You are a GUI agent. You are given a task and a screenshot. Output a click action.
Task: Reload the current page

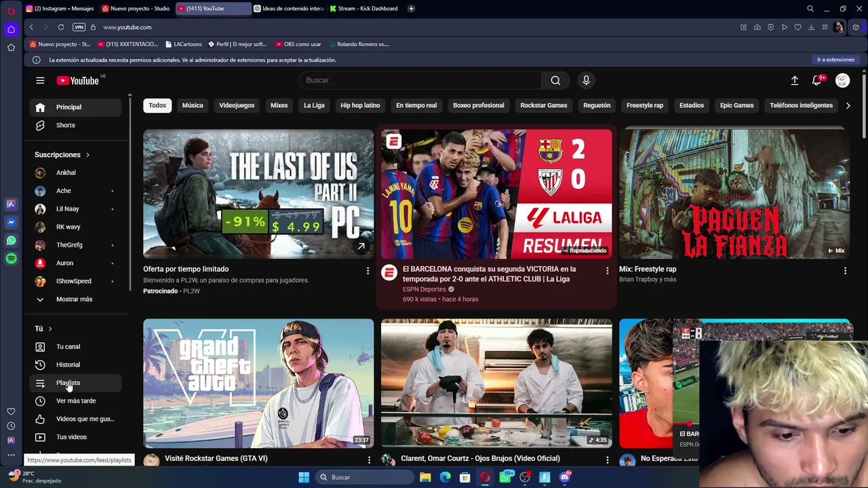[x=61, y=27]
